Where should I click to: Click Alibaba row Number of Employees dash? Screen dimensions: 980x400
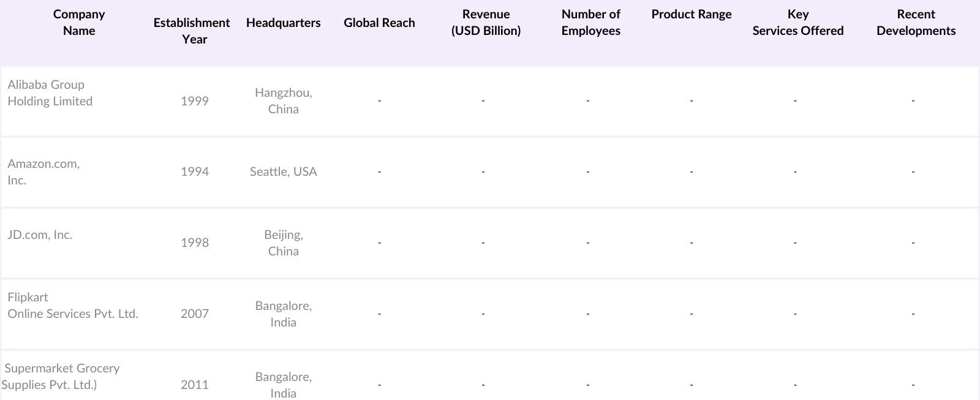[587, 101]
